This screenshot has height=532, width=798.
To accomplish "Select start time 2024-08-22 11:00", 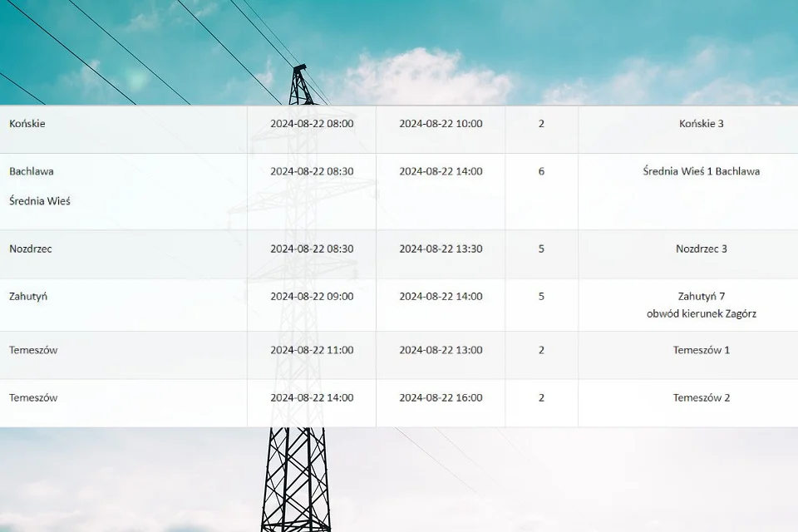I will pyautogui.click(x=312, y=350).
